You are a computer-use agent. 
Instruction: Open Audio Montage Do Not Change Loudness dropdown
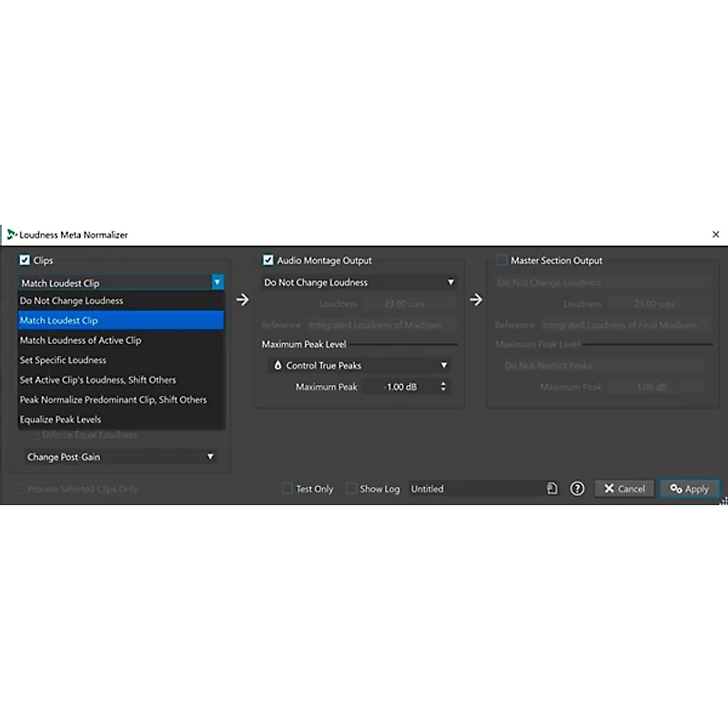[358, 283]
